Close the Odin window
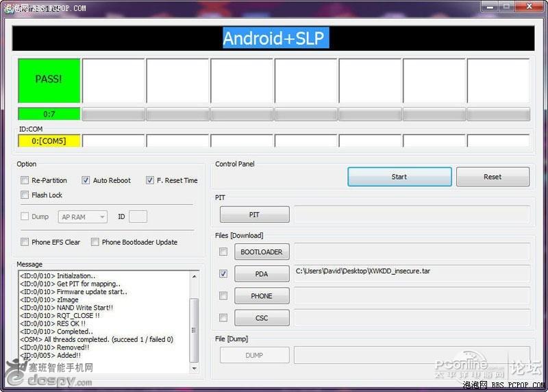This screenshot has height=392, width=548. 529,7
